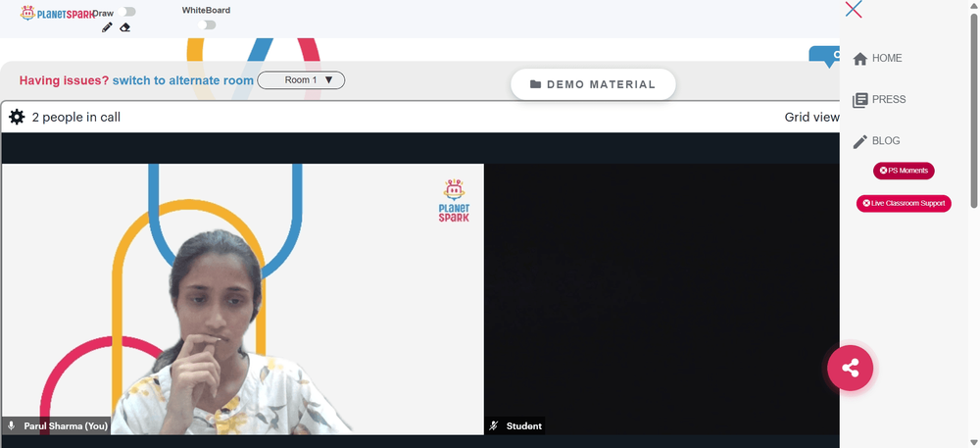
Task: Select the pencil draw tool
Action: [107, 27]
